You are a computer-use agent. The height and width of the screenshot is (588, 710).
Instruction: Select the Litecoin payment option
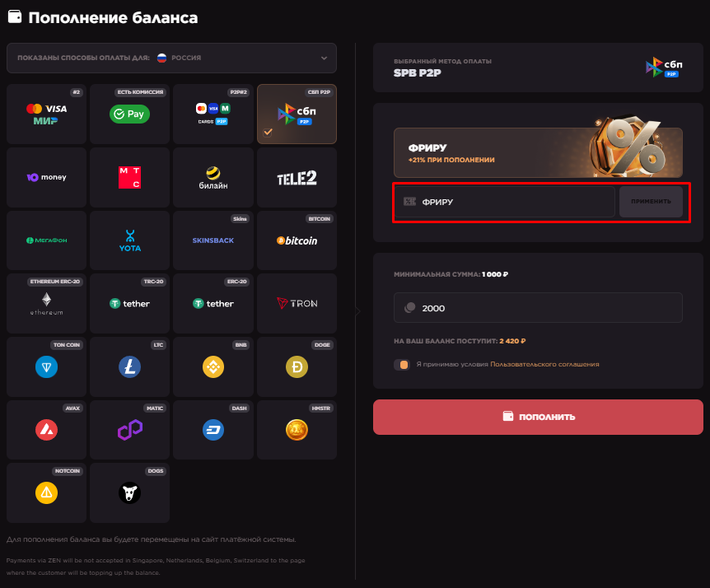tap(129, 366)
